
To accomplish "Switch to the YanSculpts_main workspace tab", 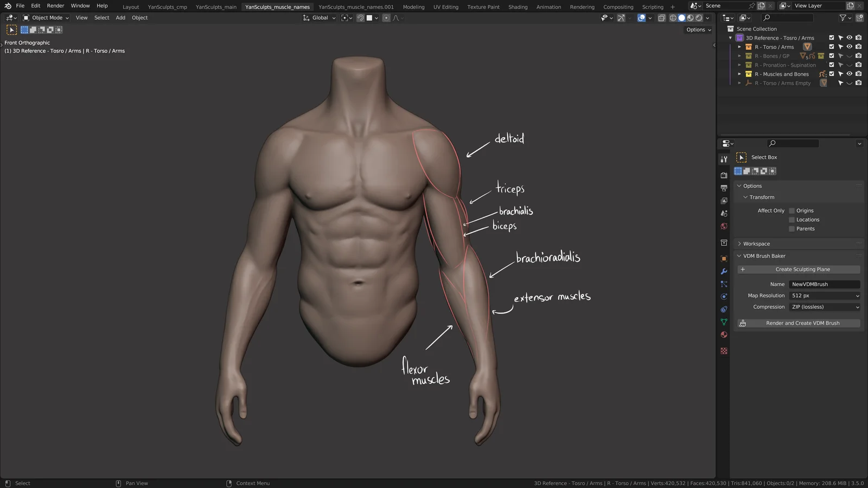I will (x=215, y=7).
